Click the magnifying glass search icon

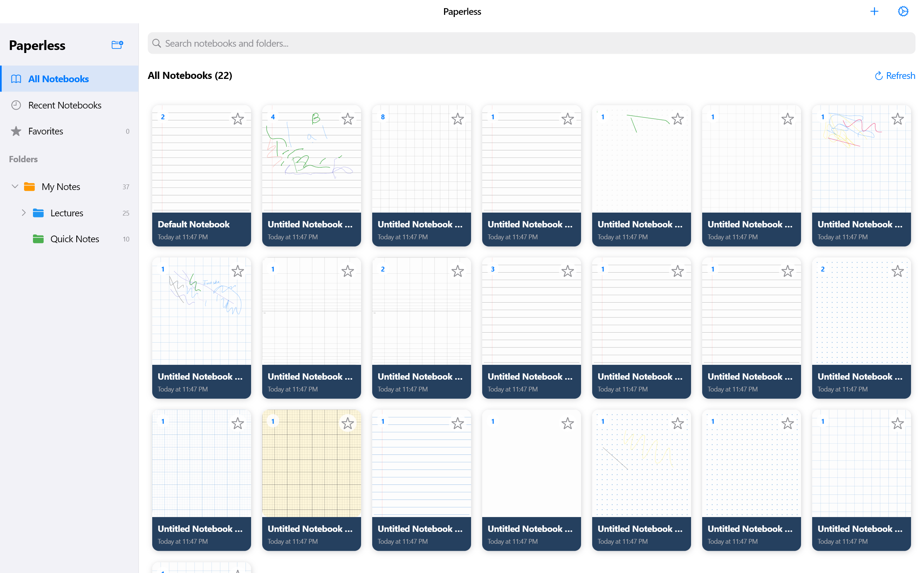[156, 43]
